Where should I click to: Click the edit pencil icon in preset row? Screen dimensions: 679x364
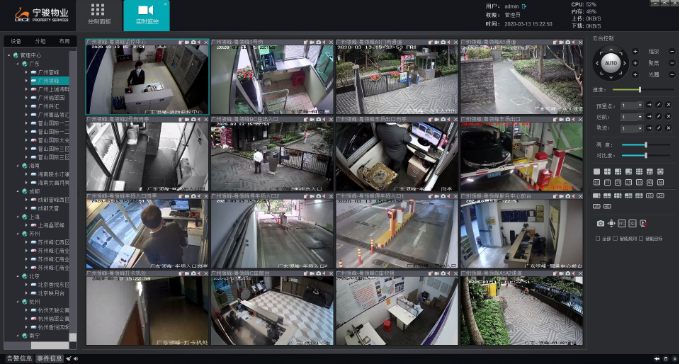[659, 105]
